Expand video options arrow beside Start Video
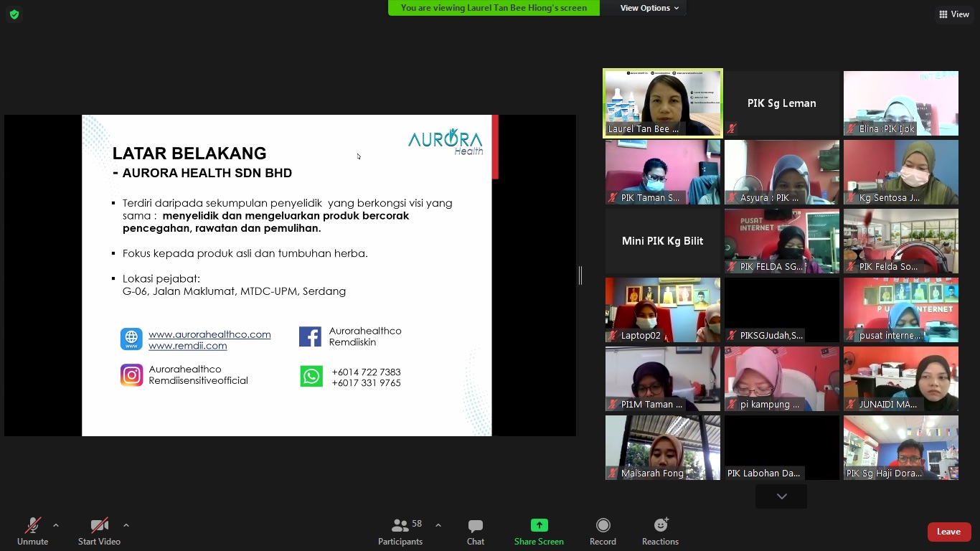980x551 pixels. [x=126, y=525]
